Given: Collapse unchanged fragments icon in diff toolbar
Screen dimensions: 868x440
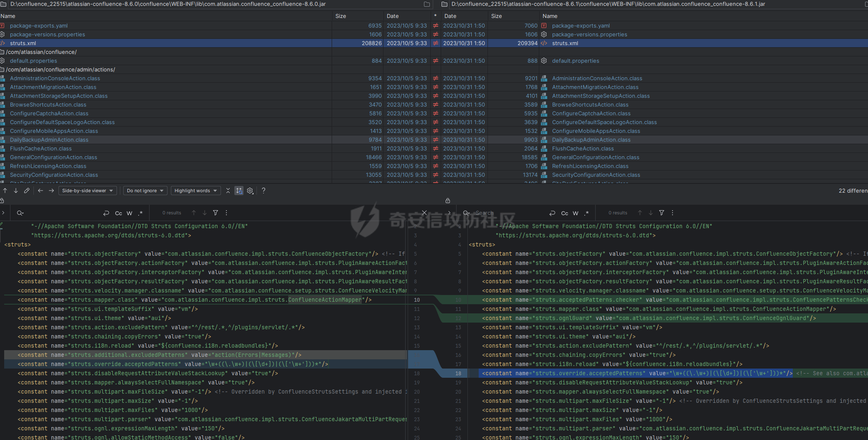Looking at the screenshot, I should click(228, 191).
